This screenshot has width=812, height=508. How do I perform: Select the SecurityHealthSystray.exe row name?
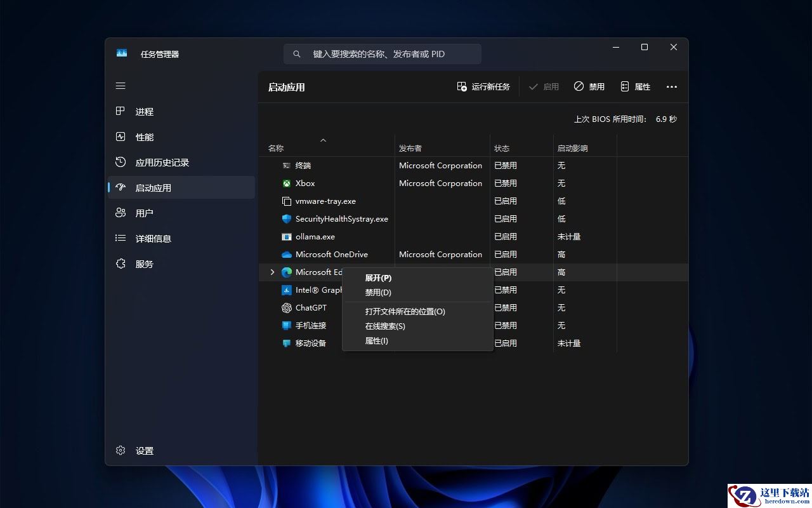coord(342,218)
